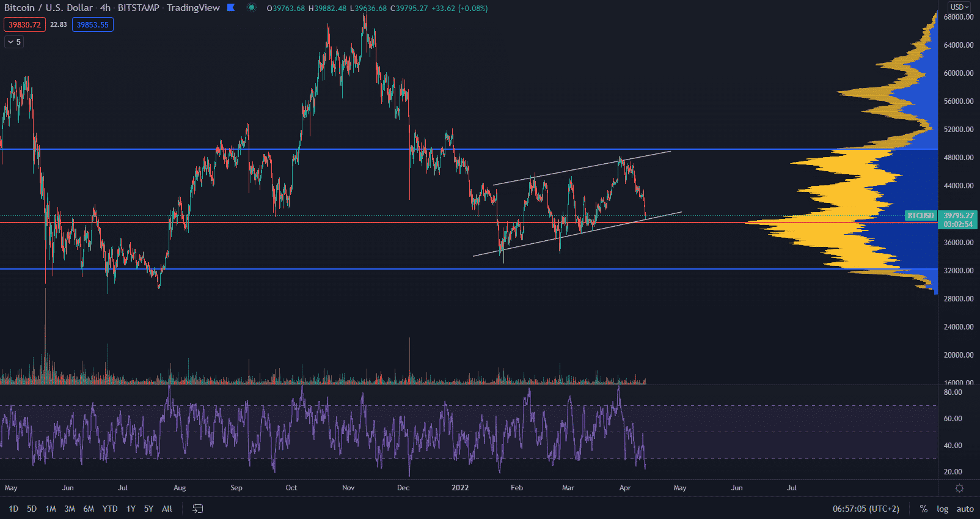The width and height of the screenshot is (980, 519).
Task: Click the BTCUSD current price label
Action: [x=920, y=216]
